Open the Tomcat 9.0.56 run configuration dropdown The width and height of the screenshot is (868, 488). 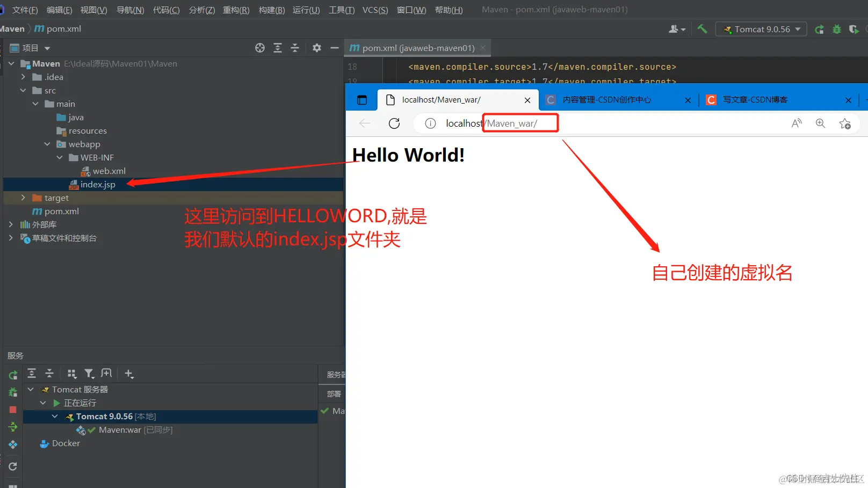coord(761,29)
